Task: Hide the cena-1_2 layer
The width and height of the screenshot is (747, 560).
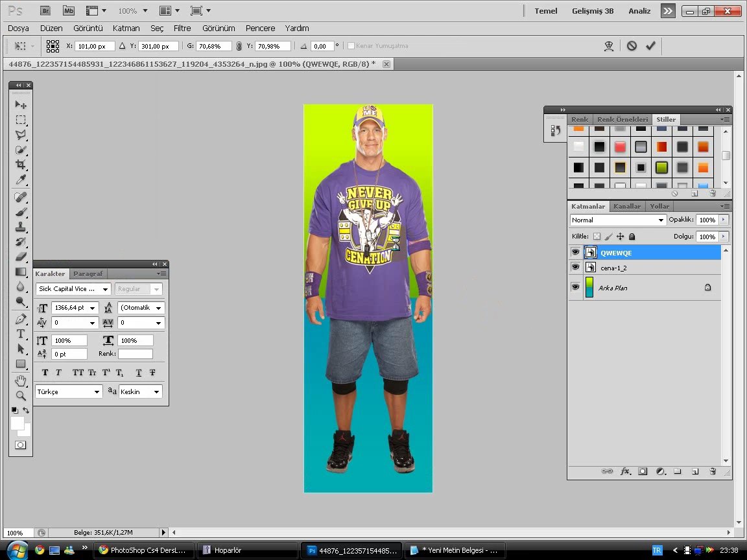Action: click(576, 267)
